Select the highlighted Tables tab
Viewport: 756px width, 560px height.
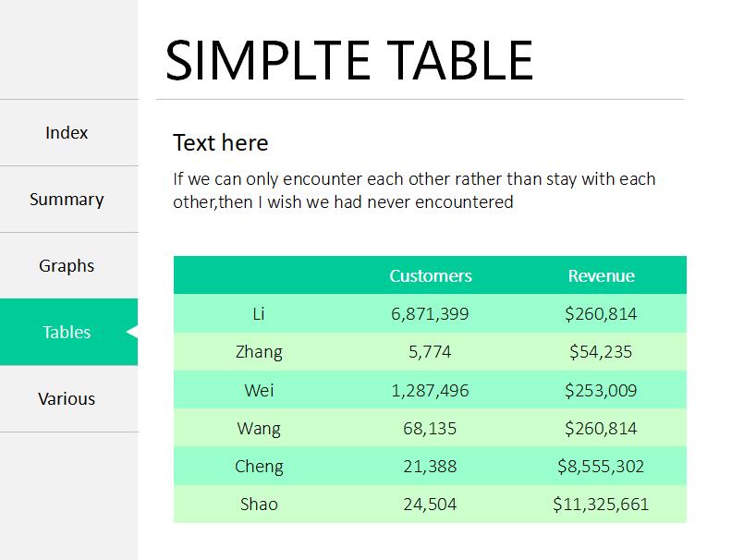pos(67,333)
